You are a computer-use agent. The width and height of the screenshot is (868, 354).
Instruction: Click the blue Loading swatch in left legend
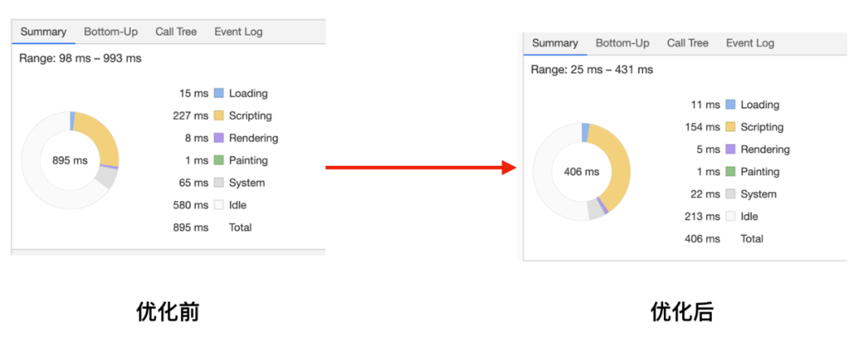tap(219, 93)
